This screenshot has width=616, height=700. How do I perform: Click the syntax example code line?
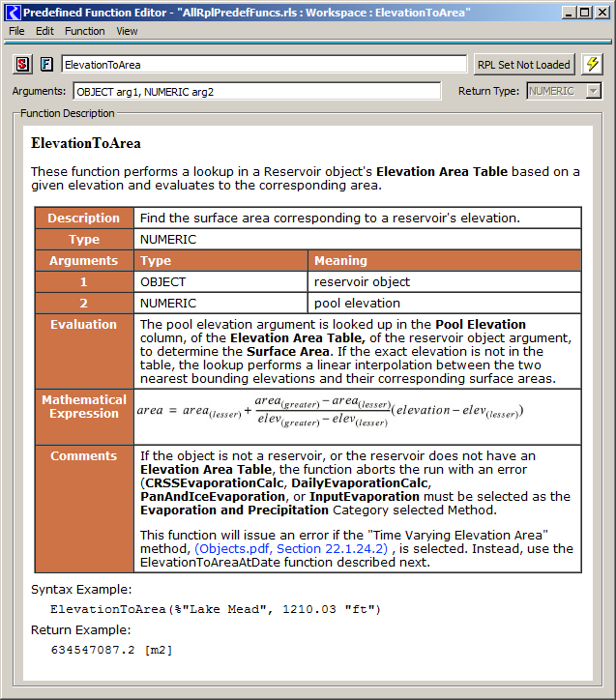[x=215, y=609]
